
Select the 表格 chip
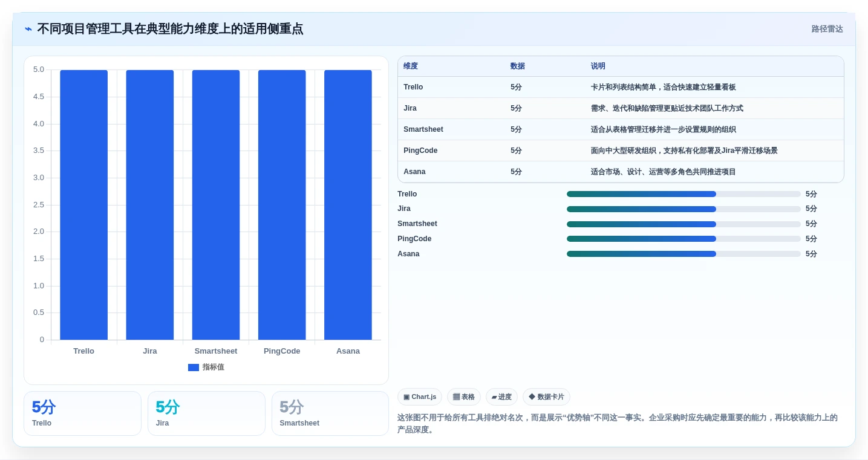(x=464, y=397)
